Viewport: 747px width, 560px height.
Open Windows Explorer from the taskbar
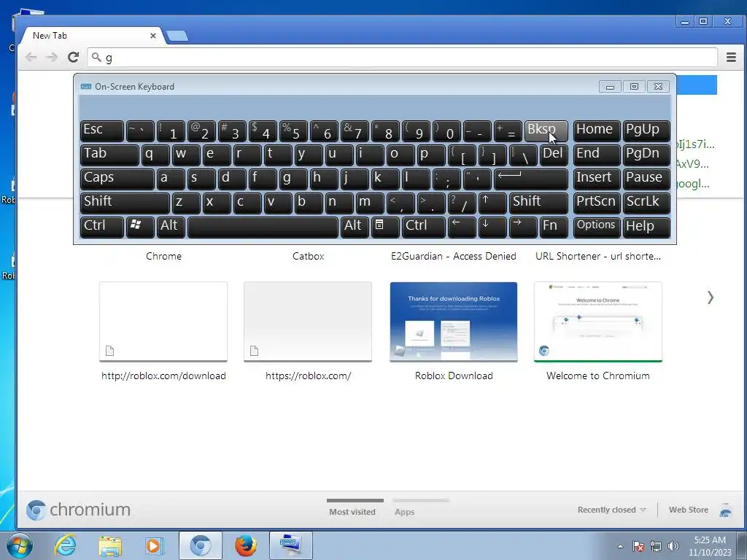(110, 545)
